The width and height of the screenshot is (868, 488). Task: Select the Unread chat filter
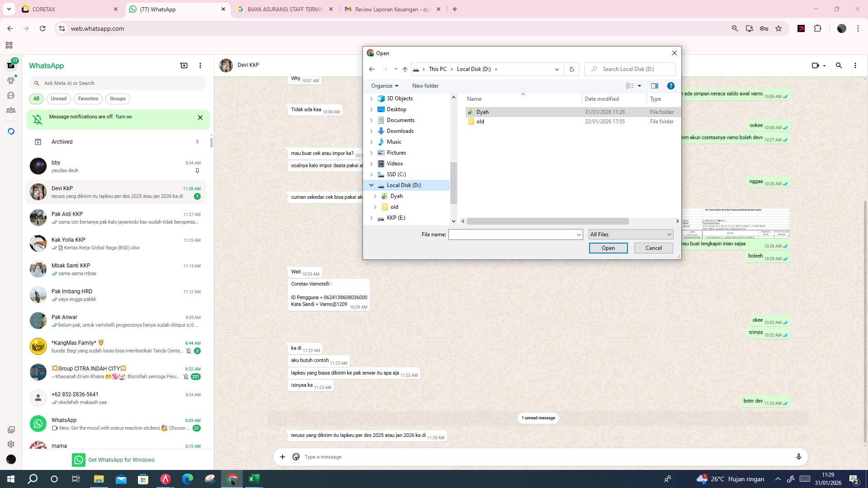click(x=58, y=99)
